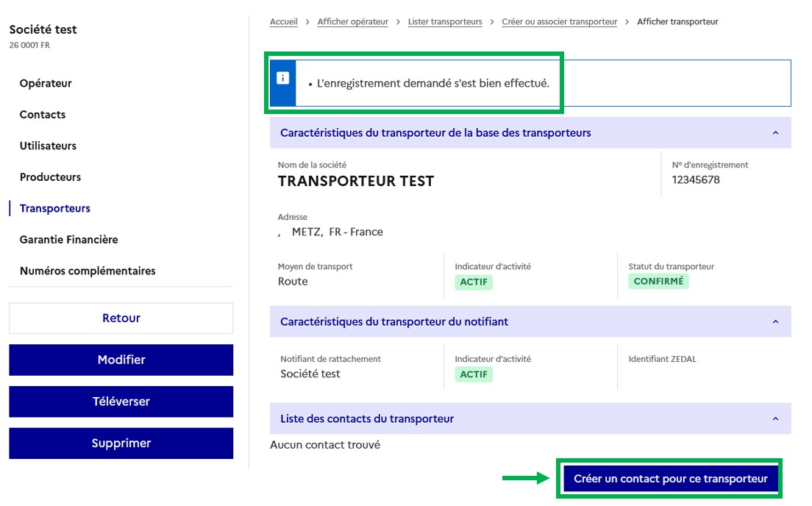Collapse the notifiant transporter characteristics section
The width and height of the screenshot is (812, 506).
pyautogui.click(x=774, y=321)
